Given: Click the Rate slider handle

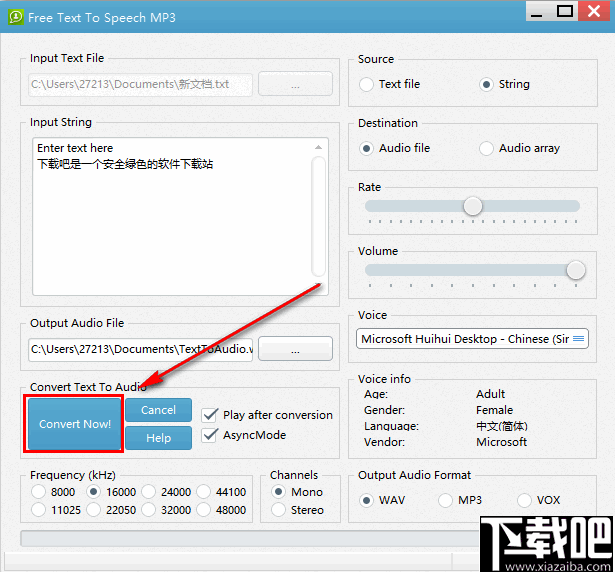Looking at the screenshot, I should coord(473,206).
